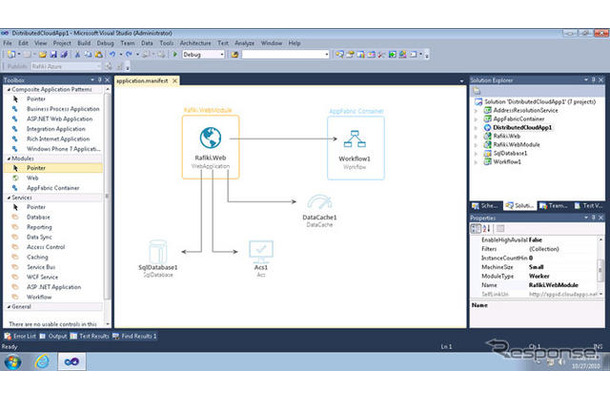The image size is (610, 400).
Task: Select the Workflow service tool
Action: point(39,297)
